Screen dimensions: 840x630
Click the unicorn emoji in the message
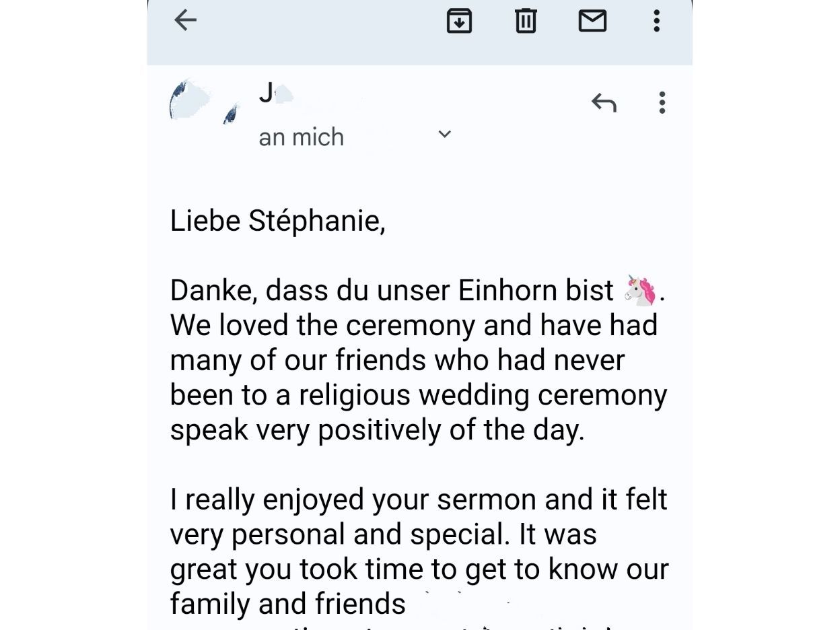(x=640, y=291)
